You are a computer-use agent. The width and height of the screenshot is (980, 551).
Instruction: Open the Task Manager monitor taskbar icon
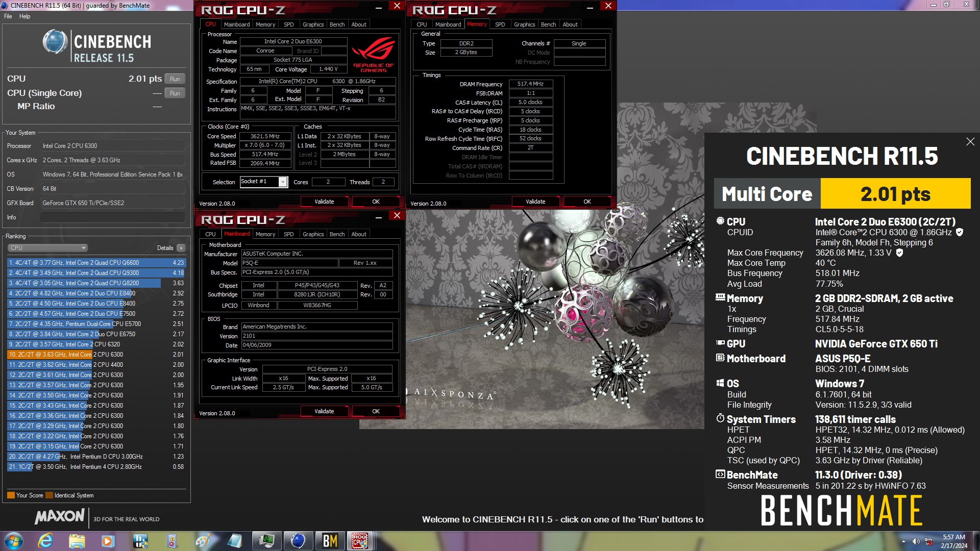(266, 541)
